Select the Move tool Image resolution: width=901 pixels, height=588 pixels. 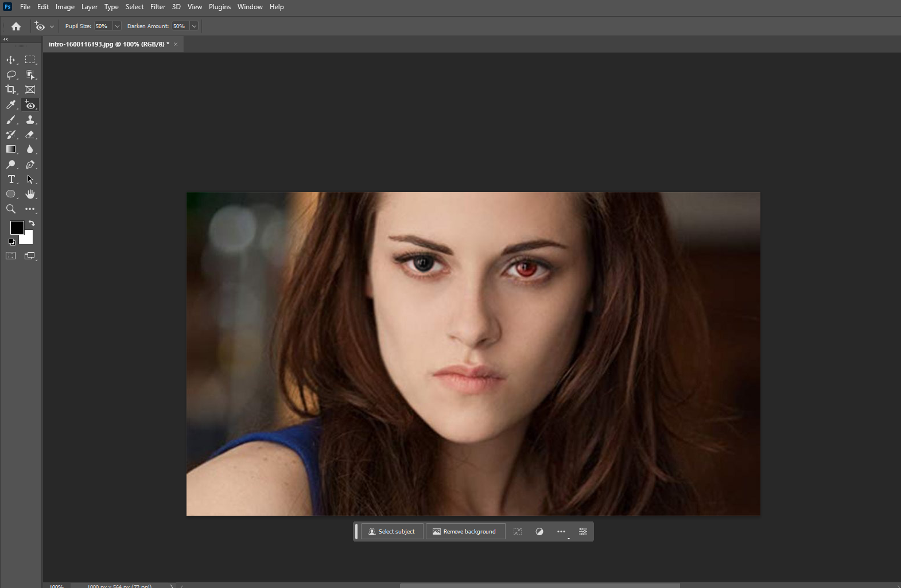[x=11, y=60]
